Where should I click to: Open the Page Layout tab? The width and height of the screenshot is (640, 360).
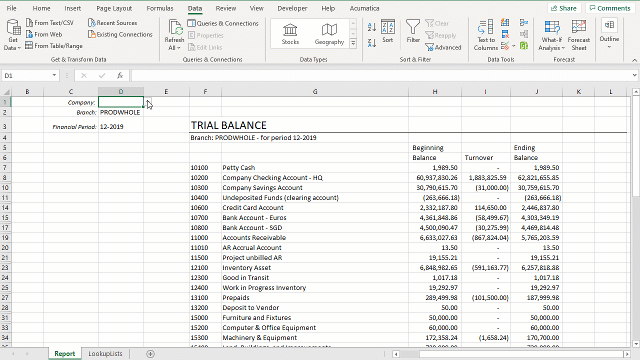point(114,8)
